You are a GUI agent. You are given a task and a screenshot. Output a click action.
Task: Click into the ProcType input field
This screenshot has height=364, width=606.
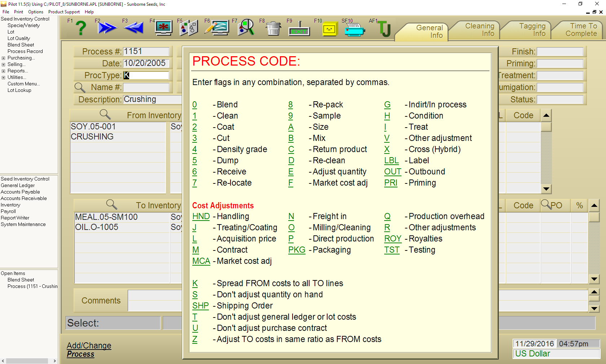click(146, 75)
